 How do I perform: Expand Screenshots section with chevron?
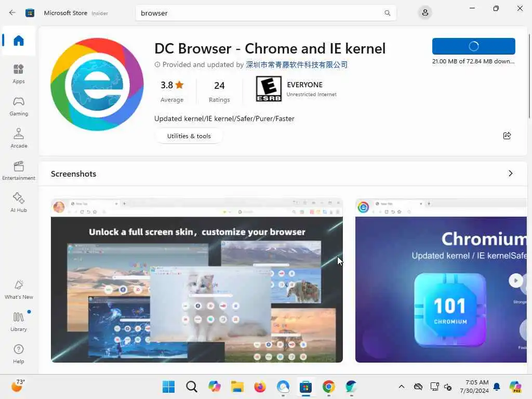pos(510,174)
